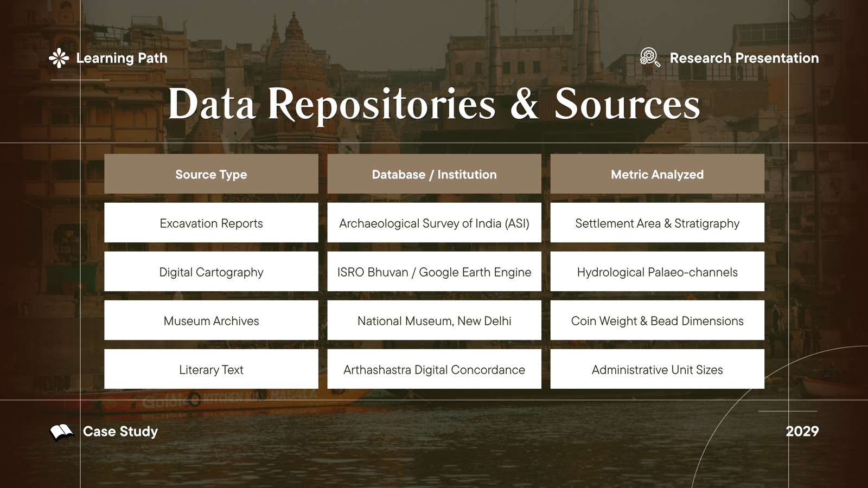The height and width of the screenshot is (488, 868).
Task: Click the open book Case Study icon
Action: click(61, 432)
